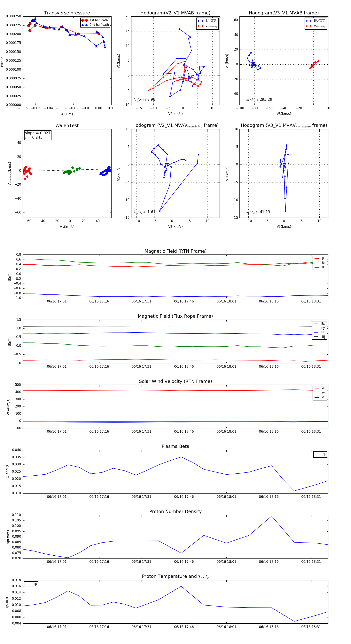The height and width of the screenshot is (644, 351).
Task: Click the "Plasma Beta" plot title
Action: click(x=175, y=447)
